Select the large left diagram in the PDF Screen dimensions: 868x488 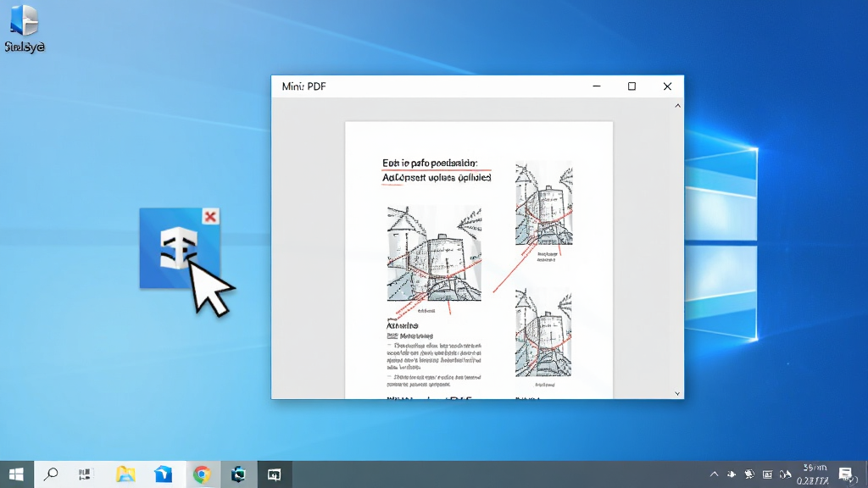[434, 254]
